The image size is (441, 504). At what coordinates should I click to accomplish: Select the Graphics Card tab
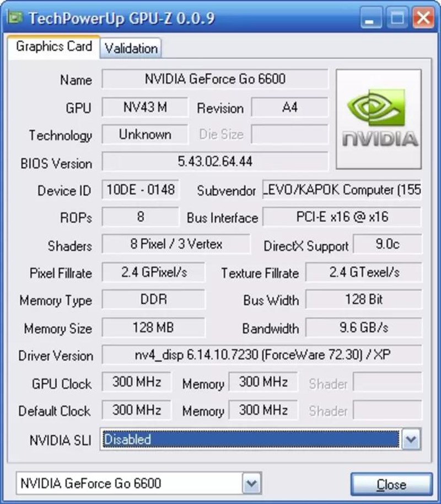click(x=53, y=47)
